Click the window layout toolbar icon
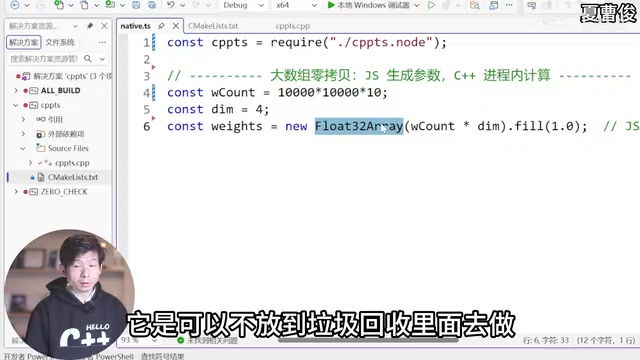The image size is (640, 360). [x=493, y=5]
